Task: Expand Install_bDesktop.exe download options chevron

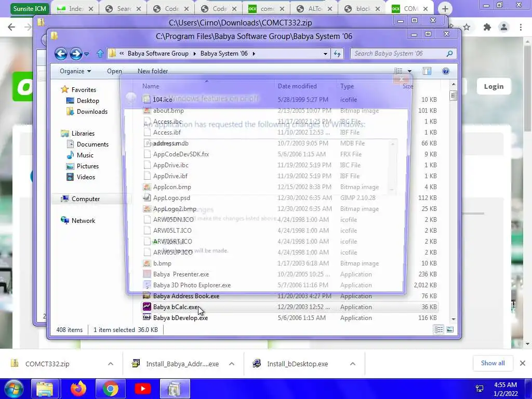Action: click(x=353, y=364)
